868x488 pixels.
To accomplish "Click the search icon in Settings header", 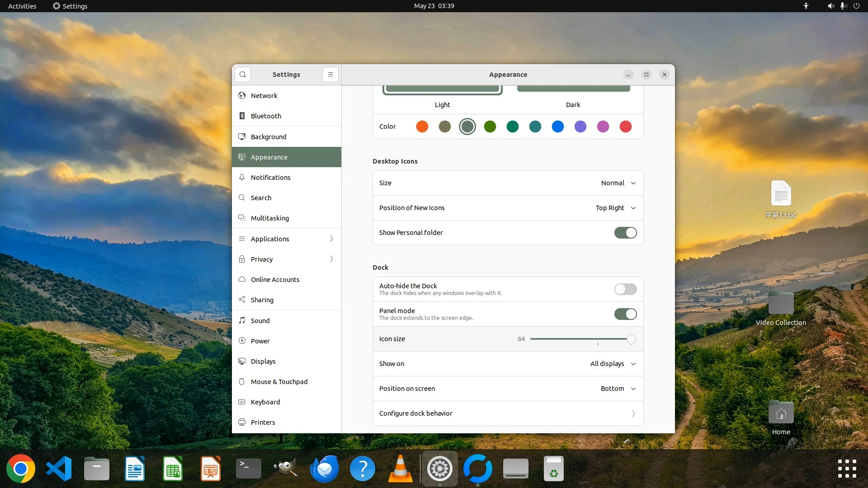I will click(243, 75).
